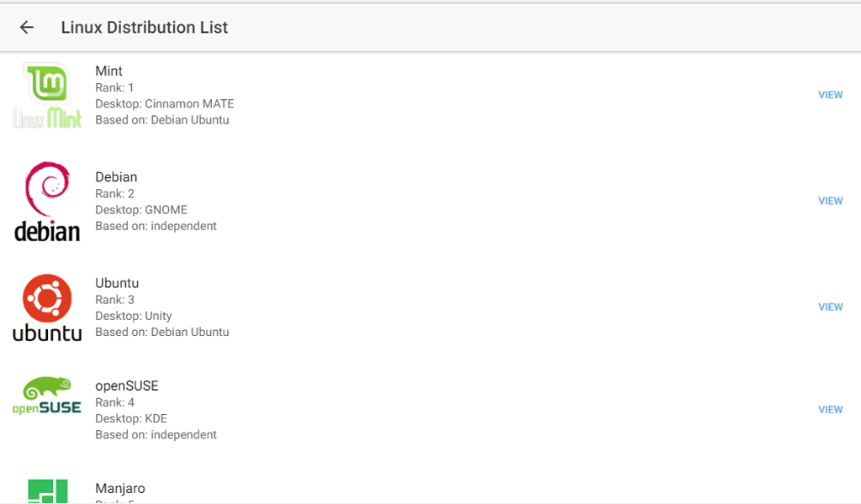The width and height of the screenshot is (861, 504).
Task: Click the Ubuntu logo icon
Action: coord(47,307)
